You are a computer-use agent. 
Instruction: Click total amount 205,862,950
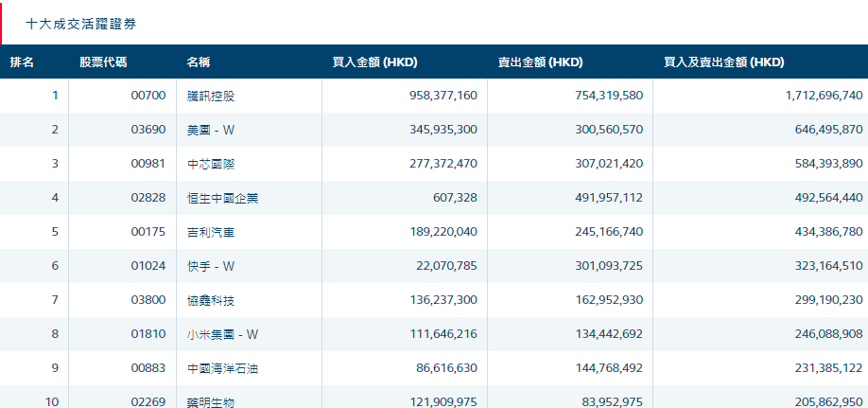point(829,402)
